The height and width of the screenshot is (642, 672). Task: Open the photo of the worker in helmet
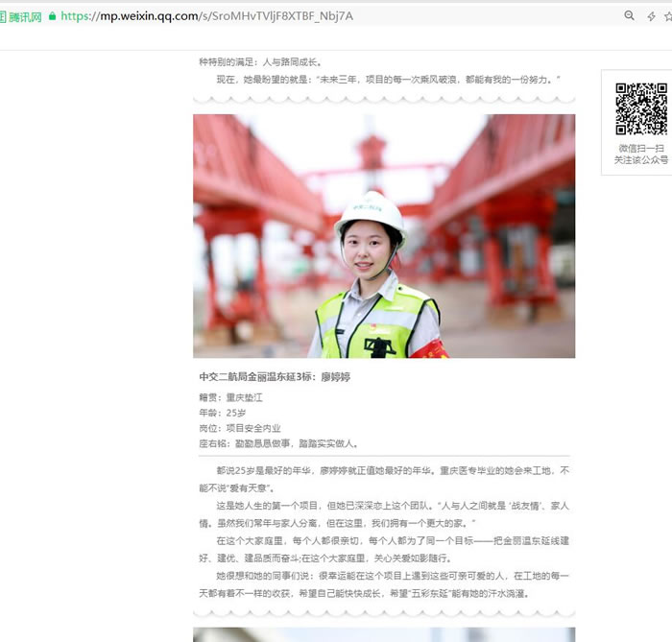[x=384, y=236]
